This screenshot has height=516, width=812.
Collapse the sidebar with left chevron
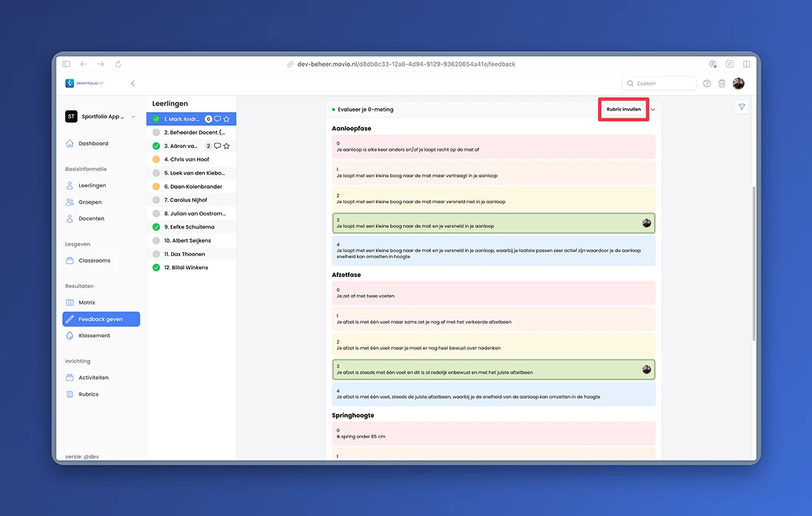133,84
